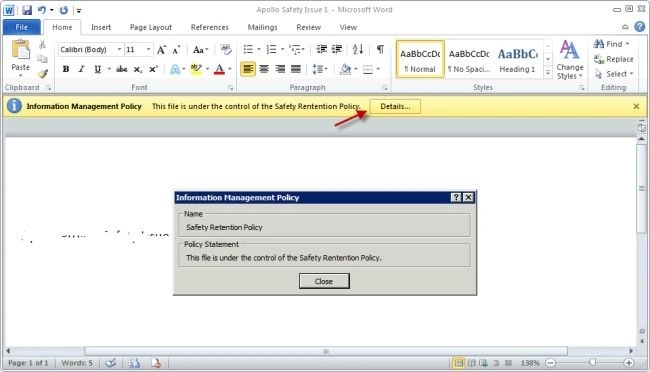The height and width of the screenshot is (372, 650).
Task: Apply the yellow text highlight color
Action: [196, 69]
